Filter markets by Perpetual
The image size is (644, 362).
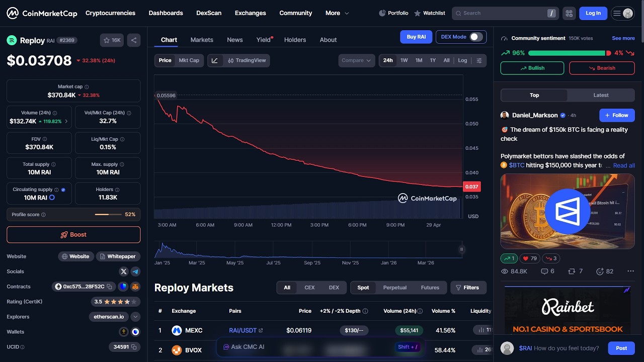tap(394, 288)
